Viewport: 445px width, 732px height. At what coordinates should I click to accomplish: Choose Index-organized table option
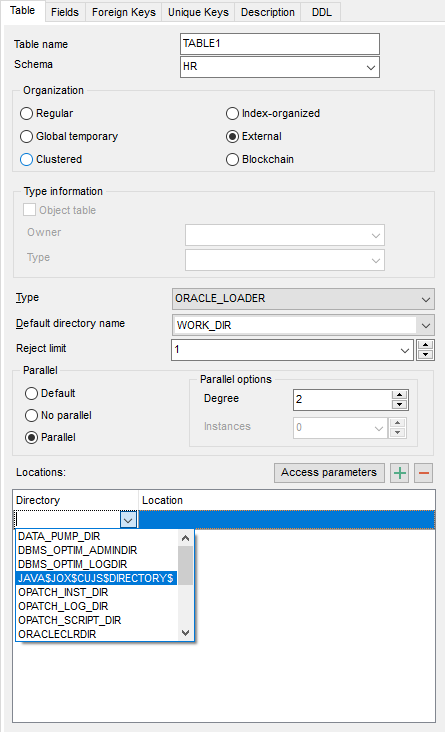273,113
